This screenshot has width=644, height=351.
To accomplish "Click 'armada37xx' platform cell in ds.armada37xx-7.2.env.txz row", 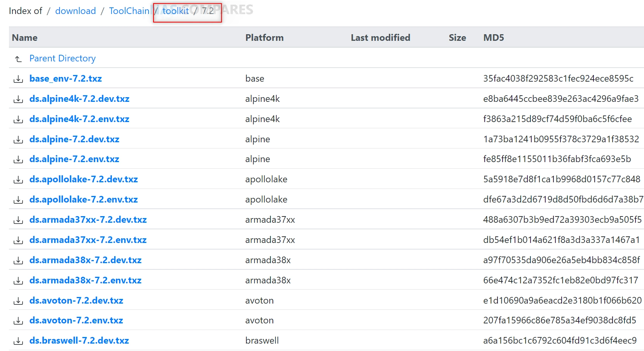I will coord(271,240).
